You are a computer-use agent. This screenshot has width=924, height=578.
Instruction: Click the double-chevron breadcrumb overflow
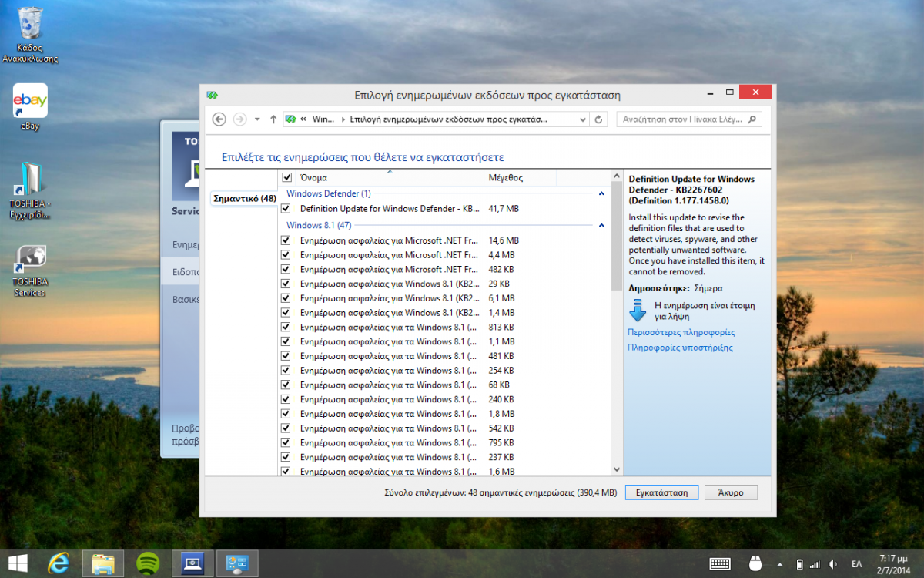pyautogui.click(x=303, y=119)
